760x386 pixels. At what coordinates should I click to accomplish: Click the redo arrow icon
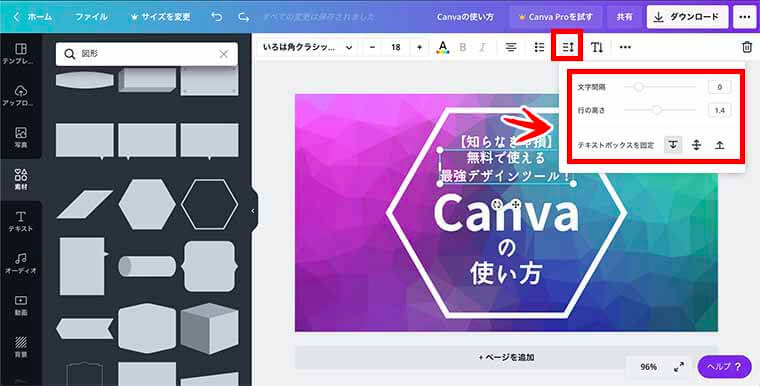(x=243, y=17)
